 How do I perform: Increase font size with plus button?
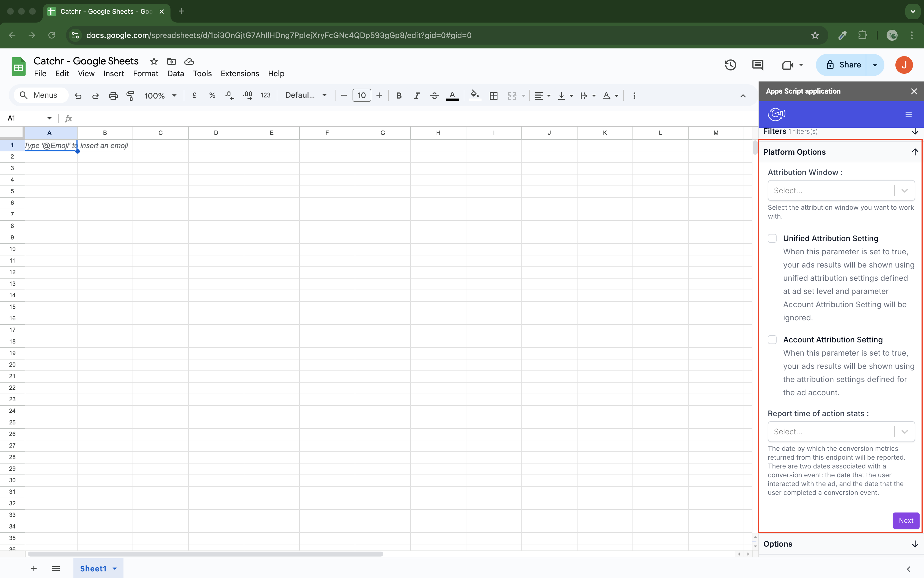click(x=379, y=96)
